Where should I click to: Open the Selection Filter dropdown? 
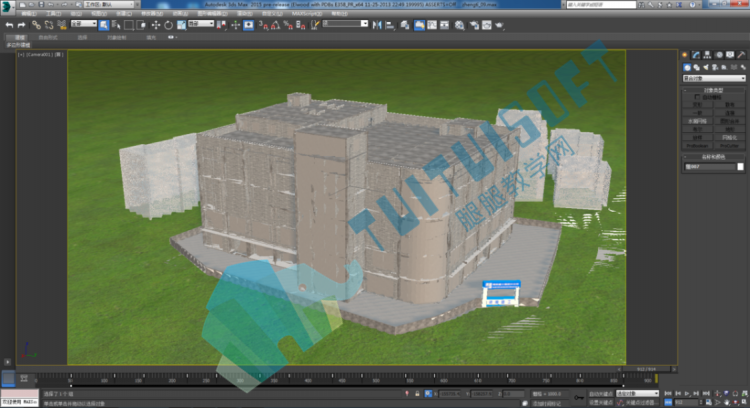point(84,23)
